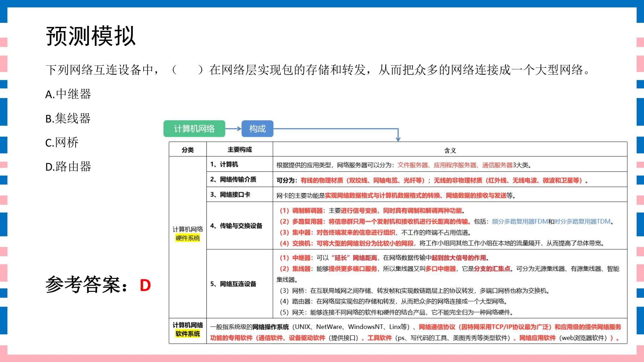Viewport: 644px width, 362px height.
Task: Select answer option A.中继器
Action: [68, 94]
